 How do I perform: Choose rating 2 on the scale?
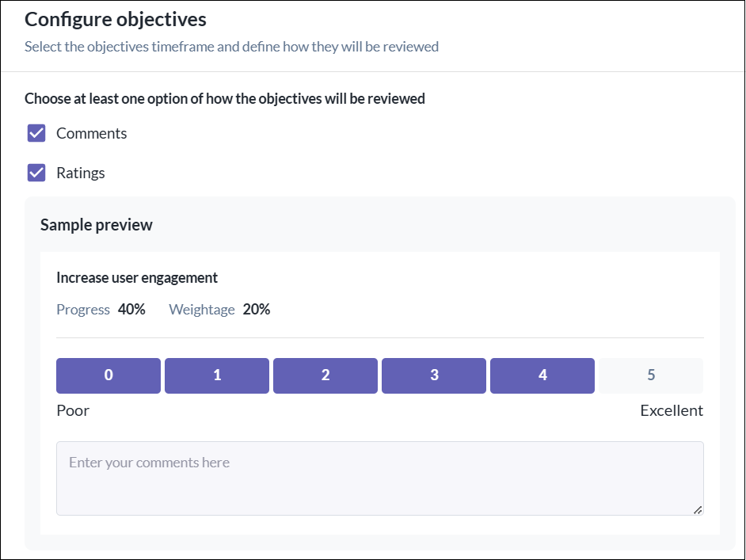[x=325, y=375]
